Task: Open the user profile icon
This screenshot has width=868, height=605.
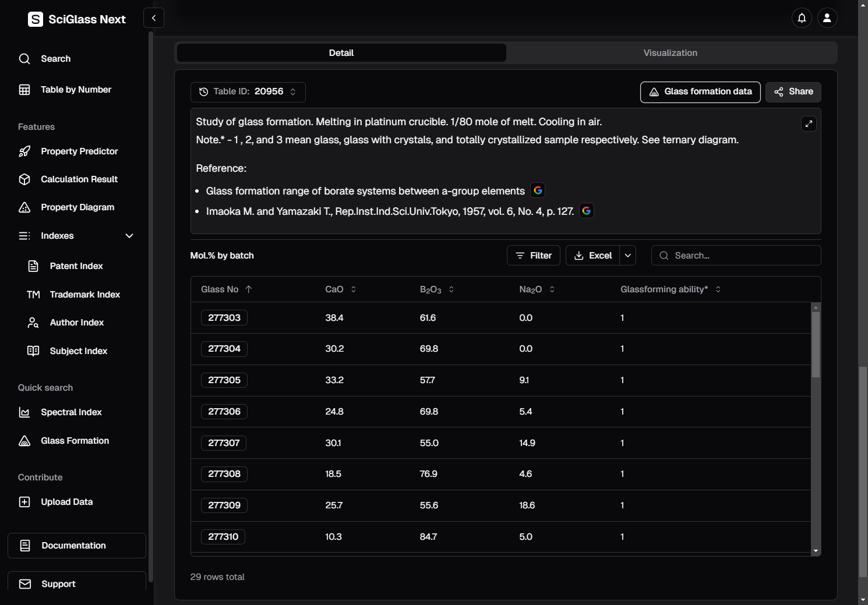Action: 827,18
